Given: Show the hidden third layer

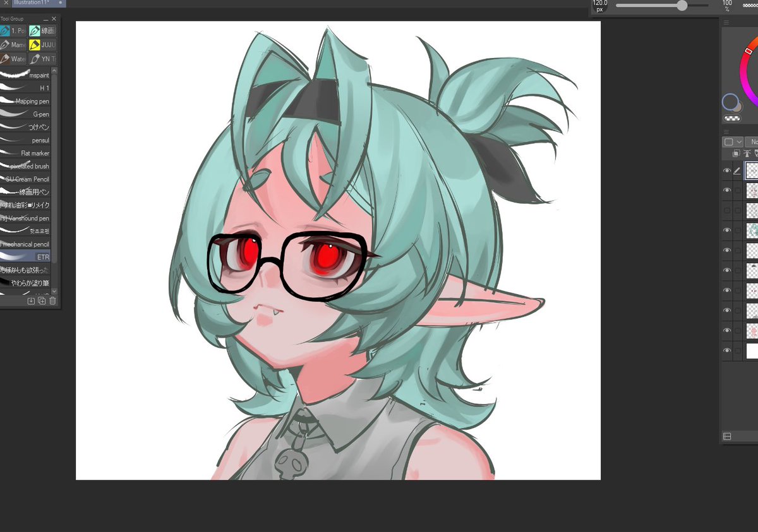Looking at the screenshot, I should tap(727, 210).
